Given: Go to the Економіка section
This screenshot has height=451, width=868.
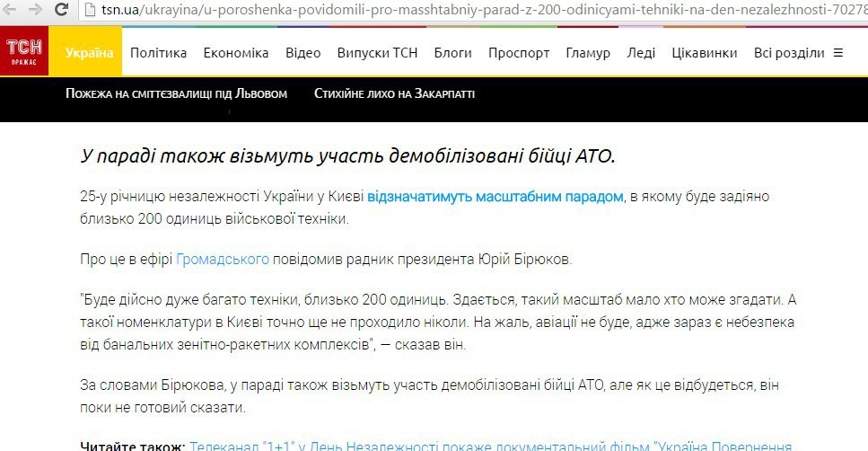Looking at the screenshot, I should point(235,53).
